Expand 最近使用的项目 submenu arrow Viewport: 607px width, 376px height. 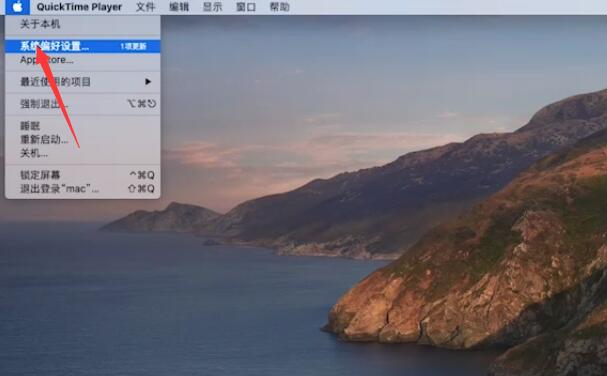pos(148,82)
